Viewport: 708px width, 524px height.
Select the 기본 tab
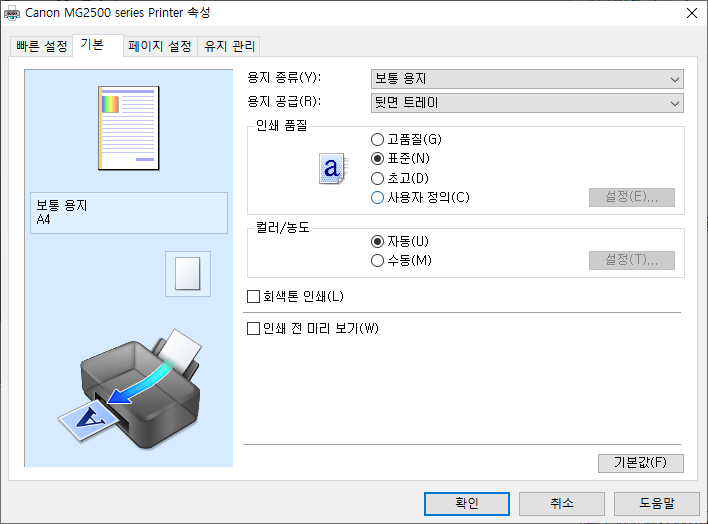[x=98, y=45]
